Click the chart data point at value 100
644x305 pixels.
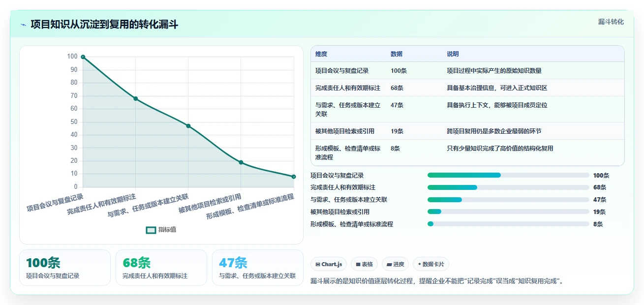pos(83,57)
